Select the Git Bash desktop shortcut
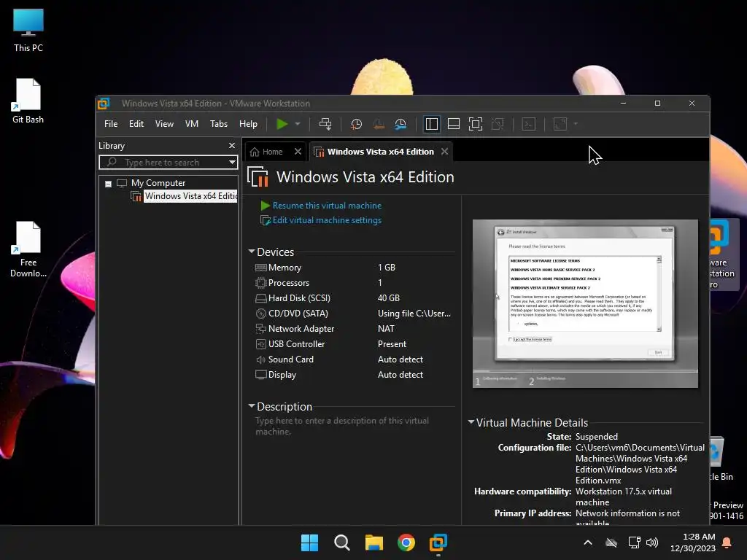The width and height of the screenshot is (747, 560). point(28,101)
